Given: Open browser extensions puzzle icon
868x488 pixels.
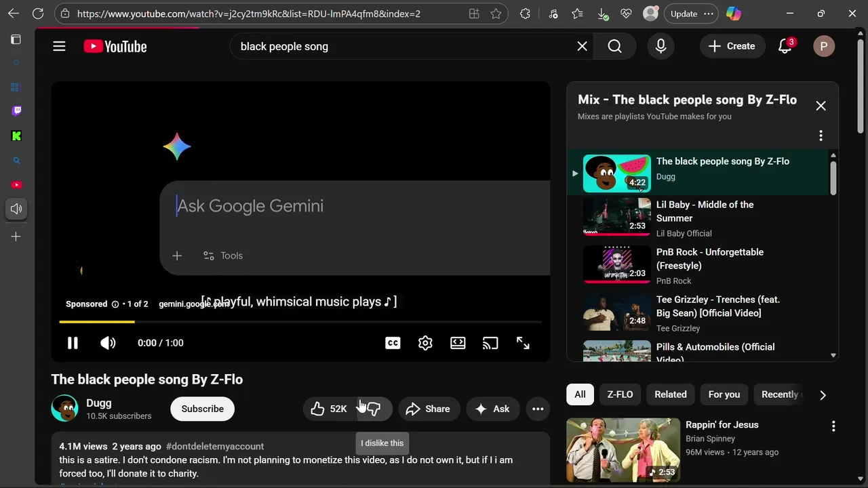Looking at the screenshot, I should pyautogui.click(x=525, y=14).
